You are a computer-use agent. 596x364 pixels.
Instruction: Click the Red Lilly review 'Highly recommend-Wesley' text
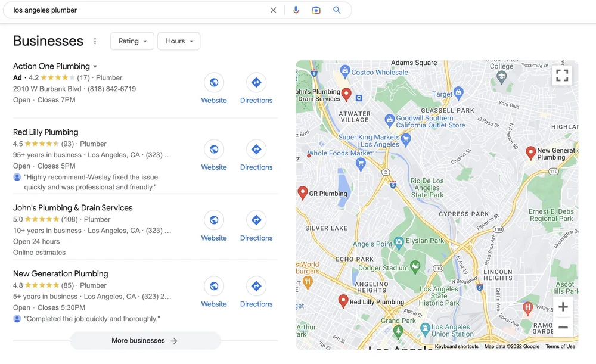(x=91, y=182)
